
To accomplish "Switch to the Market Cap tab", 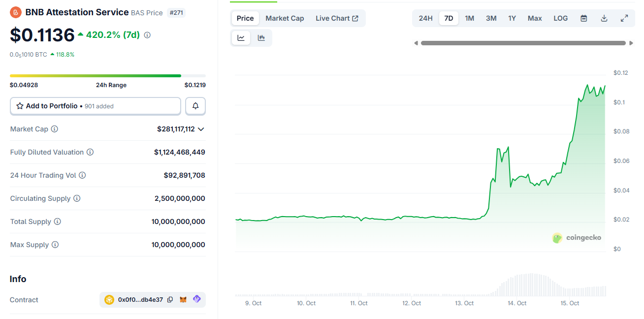I will pyautogui.click(x=285, y=18).
